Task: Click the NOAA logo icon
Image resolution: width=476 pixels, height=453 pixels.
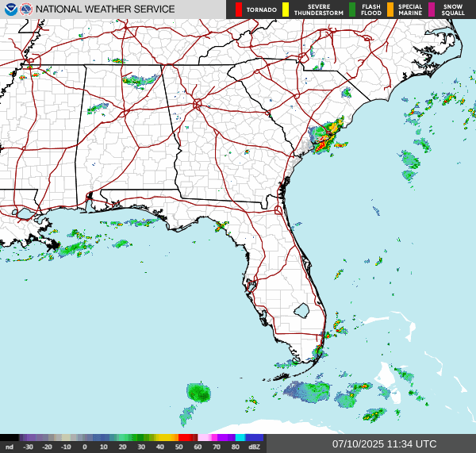Action: (11, 10)
